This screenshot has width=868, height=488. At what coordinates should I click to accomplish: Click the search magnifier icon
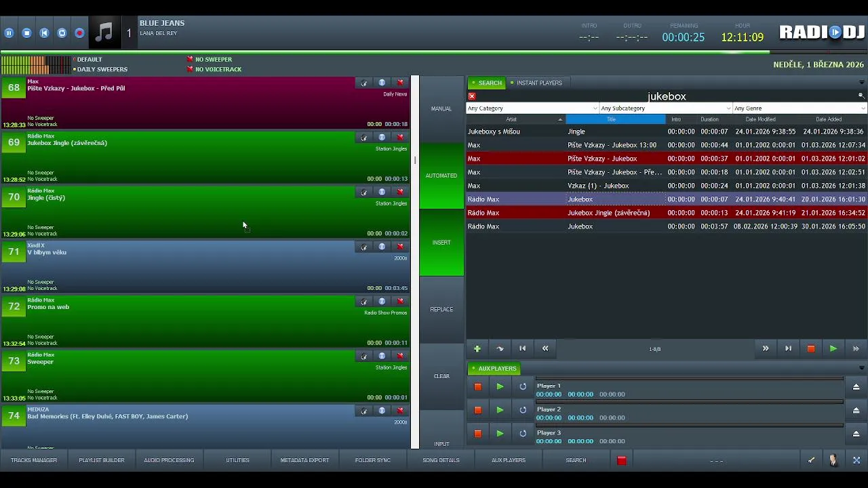click(x=861, y=96)
